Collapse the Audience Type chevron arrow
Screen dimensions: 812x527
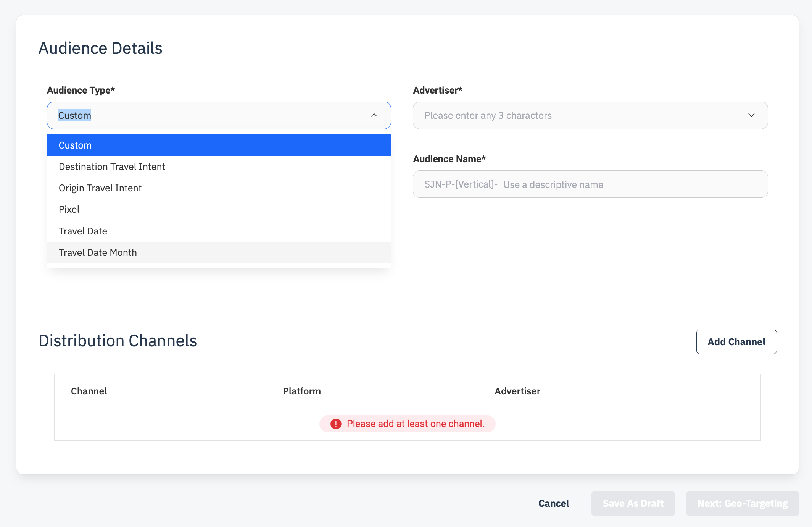pos(374,115)
